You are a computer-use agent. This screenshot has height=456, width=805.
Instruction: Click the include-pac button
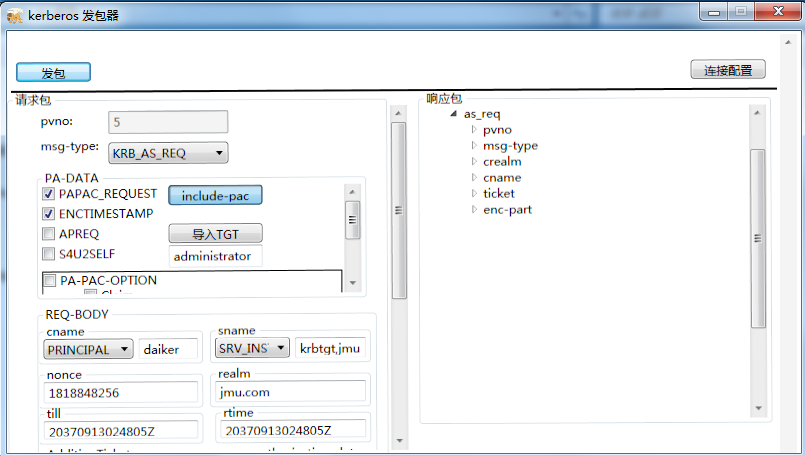(x=215, y=195)
